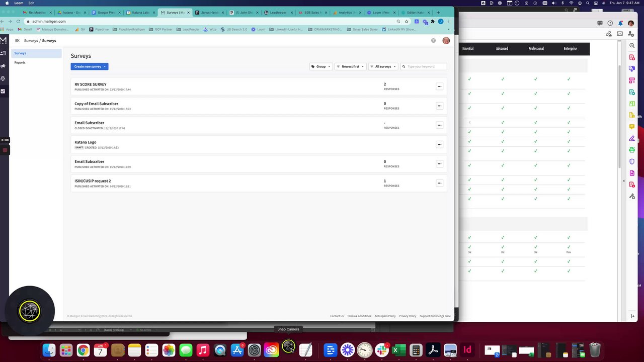
Task: Open options menu for ISIN/CUSIP request 2
Action: tap(439, 183)
